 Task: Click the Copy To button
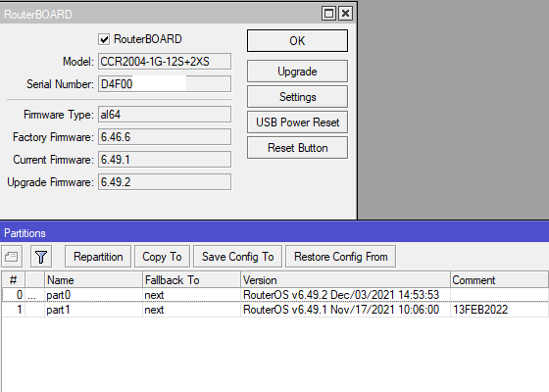click(x=162, y=257)
